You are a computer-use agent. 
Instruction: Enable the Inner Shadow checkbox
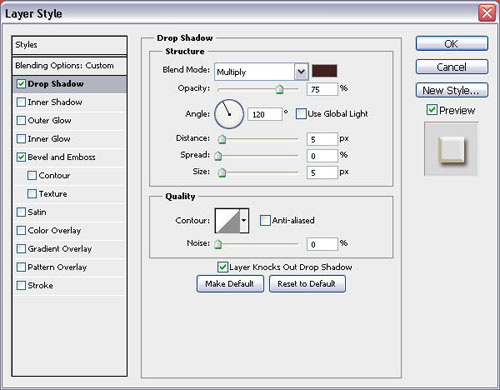[21, 102]
